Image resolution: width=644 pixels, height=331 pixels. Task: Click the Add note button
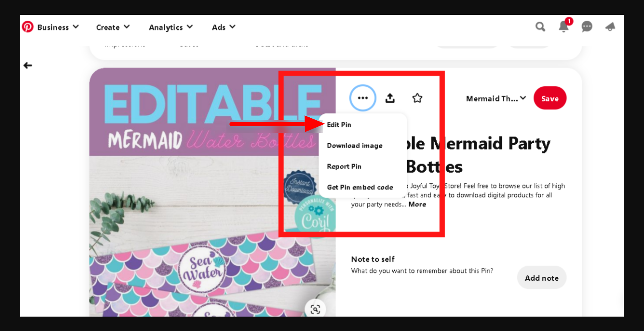pos(541,278)
